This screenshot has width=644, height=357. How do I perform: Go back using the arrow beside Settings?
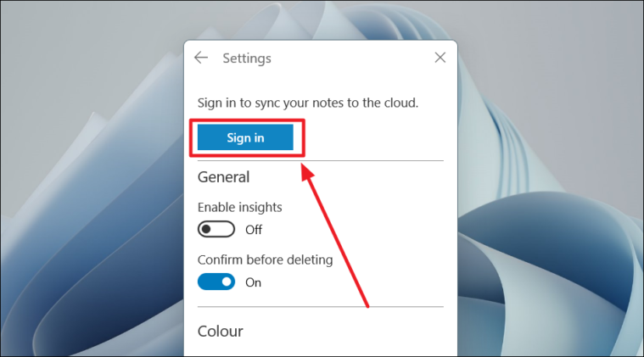[x=201, y=58]
